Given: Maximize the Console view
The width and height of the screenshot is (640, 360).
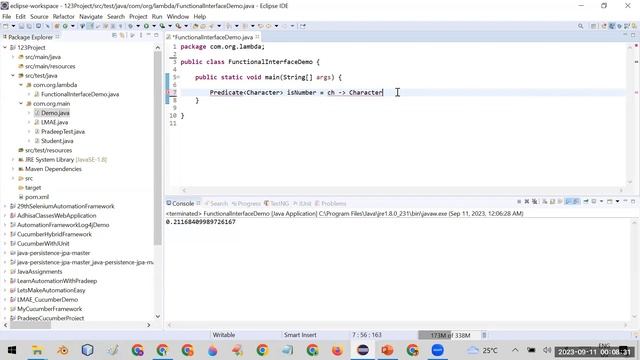Looking at the screenshot, I should pos(633,202).
